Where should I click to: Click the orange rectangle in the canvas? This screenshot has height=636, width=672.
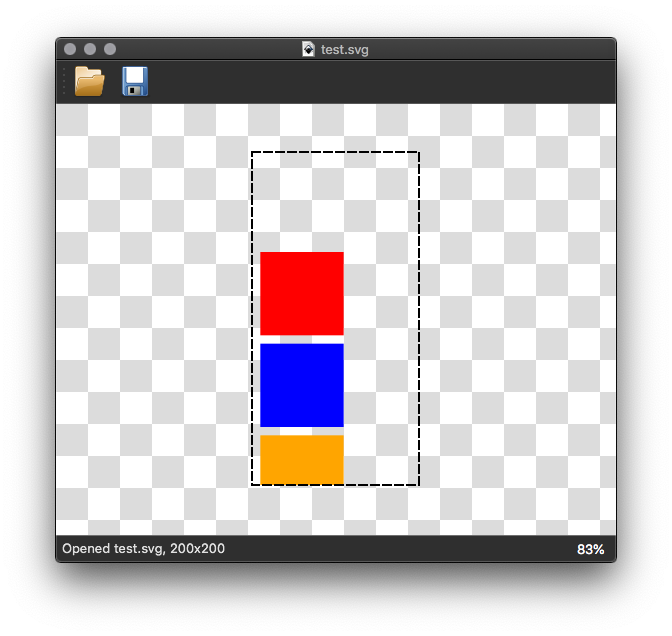point(302,460)
